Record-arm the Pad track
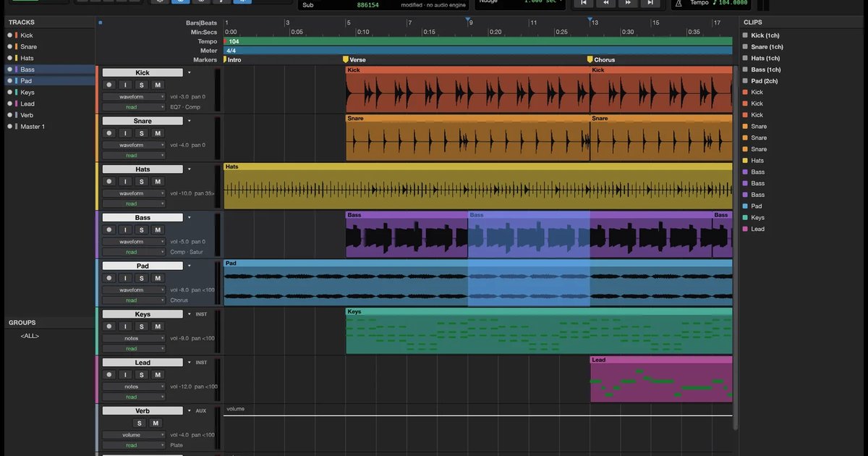Screen dimensions: 868x456 click(x=109, y=278)
